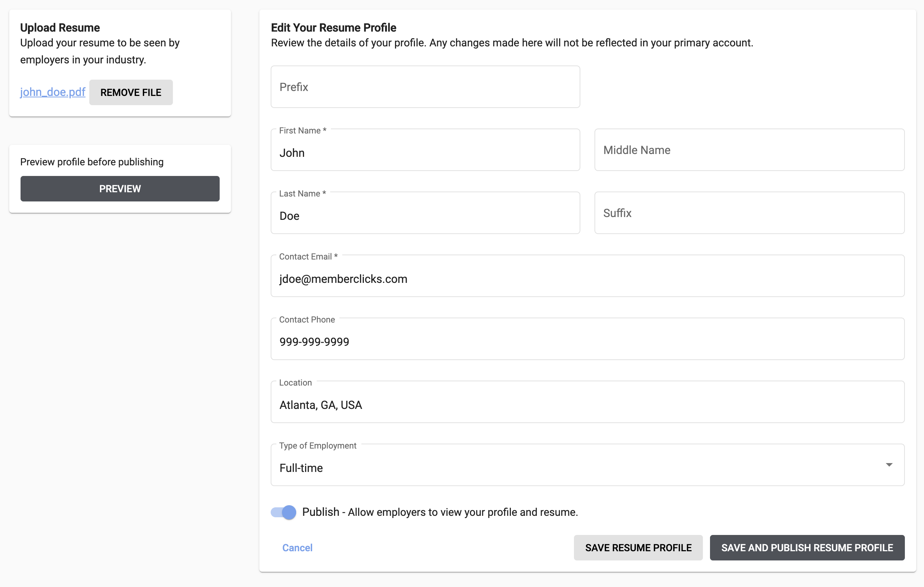Select the First Name field containing John
The image size is (924, 587).
coord(425,152)
